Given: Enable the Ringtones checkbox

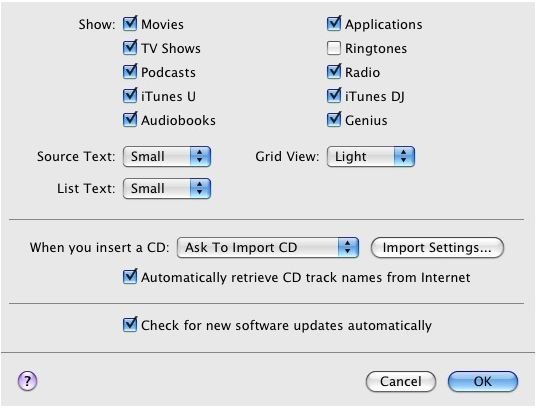Looking at the screenshot, I should (x=334, y=48).
